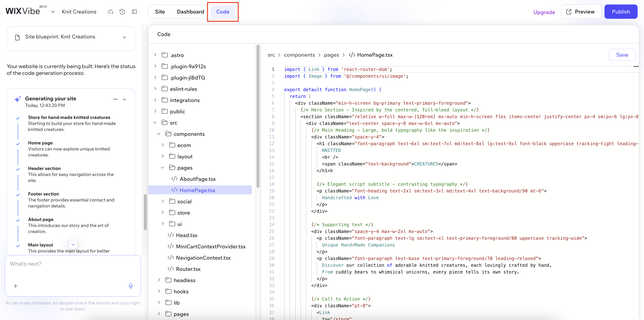Collapse the Generating your site status card

point(124,99)
